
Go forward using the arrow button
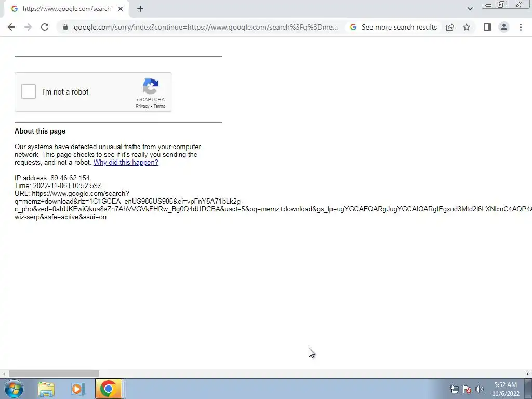pos(28,27)
